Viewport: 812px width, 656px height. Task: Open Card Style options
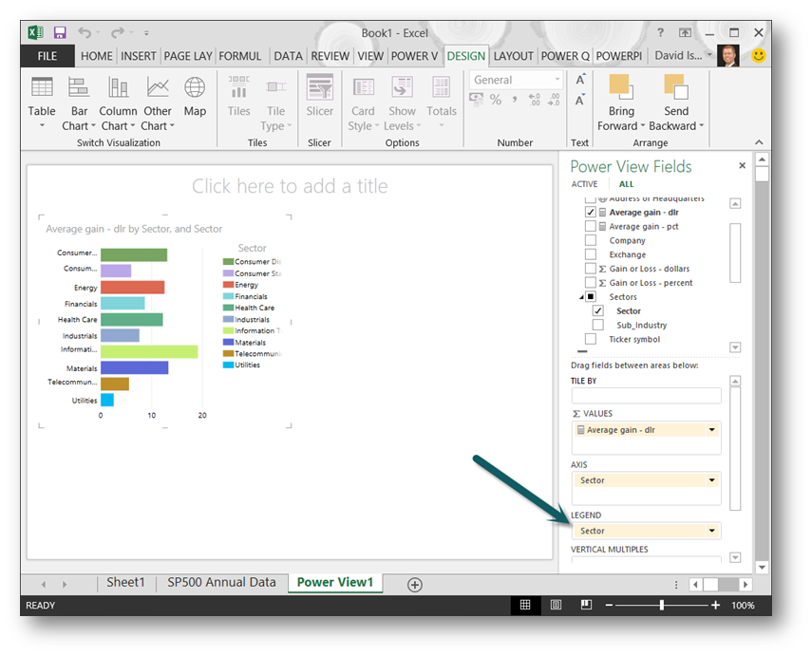(363, 103)
